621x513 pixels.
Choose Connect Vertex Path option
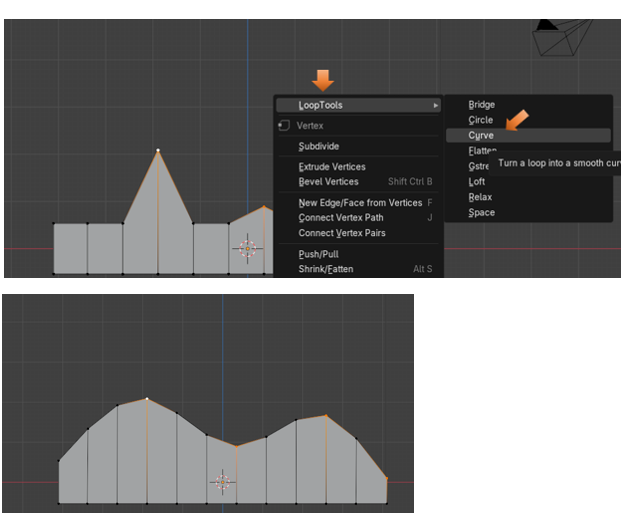(340, 218)
